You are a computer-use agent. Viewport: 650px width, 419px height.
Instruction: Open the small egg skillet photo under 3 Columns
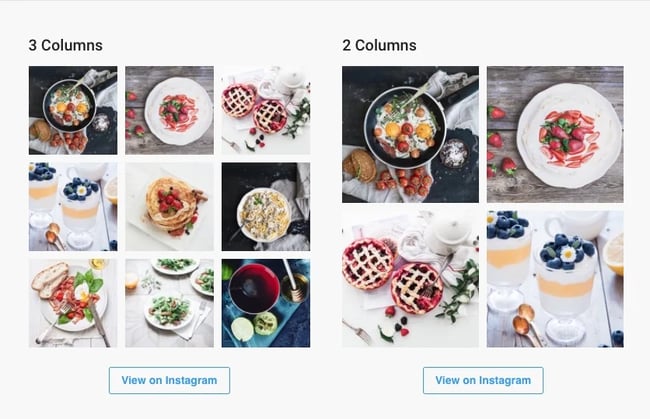click(x=73, y=110)
